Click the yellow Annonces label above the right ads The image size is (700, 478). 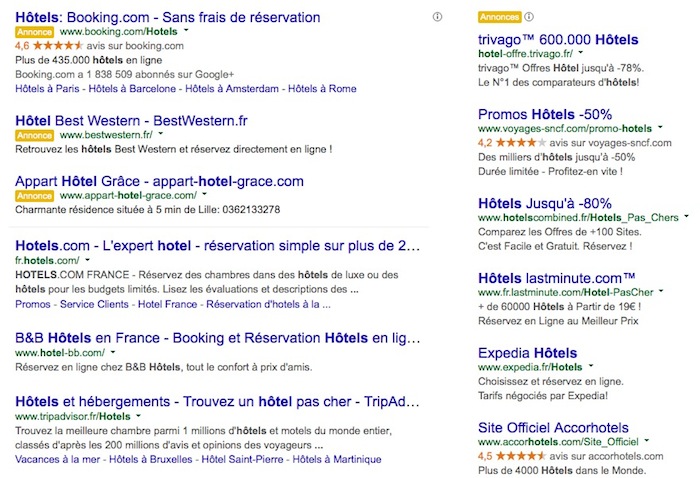point(499,17)
